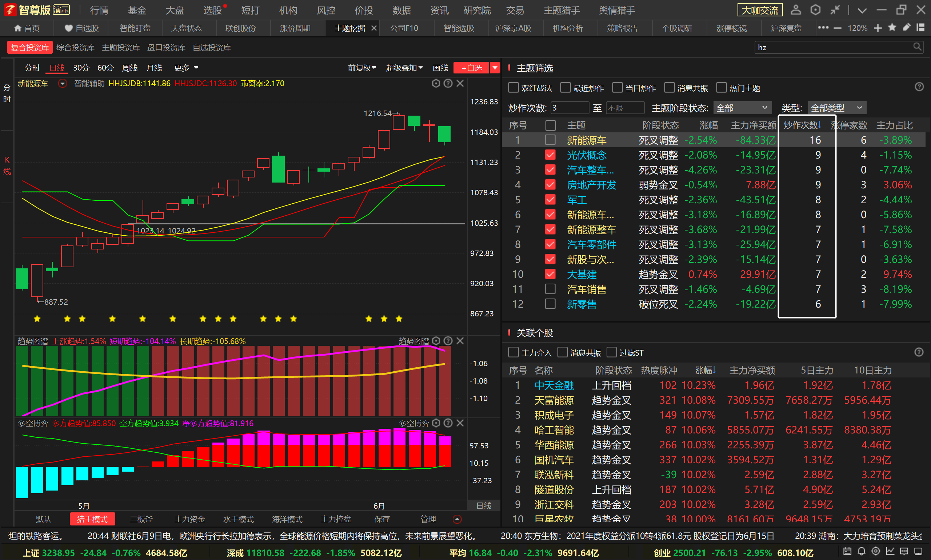Check the box for 新能源车 in row 1
931x560 pixels.
550,140
